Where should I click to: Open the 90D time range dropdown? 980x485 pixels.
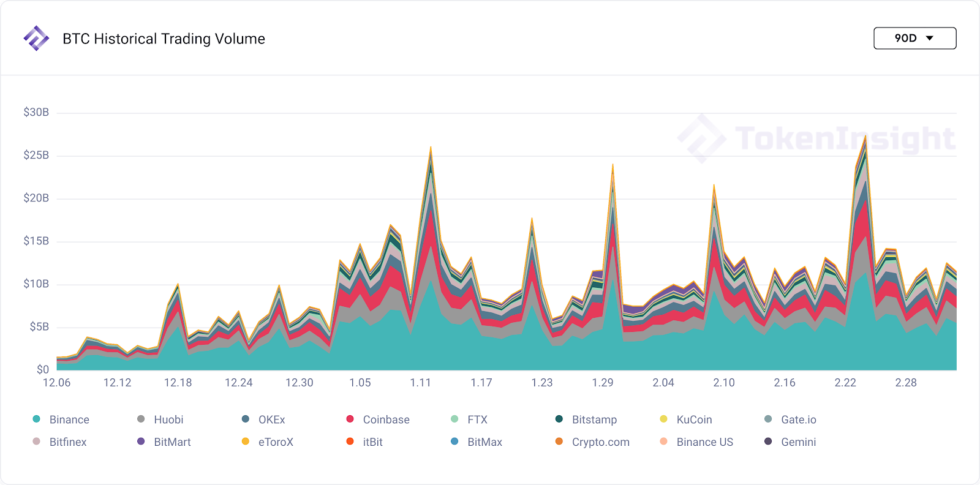pos(914,38)
